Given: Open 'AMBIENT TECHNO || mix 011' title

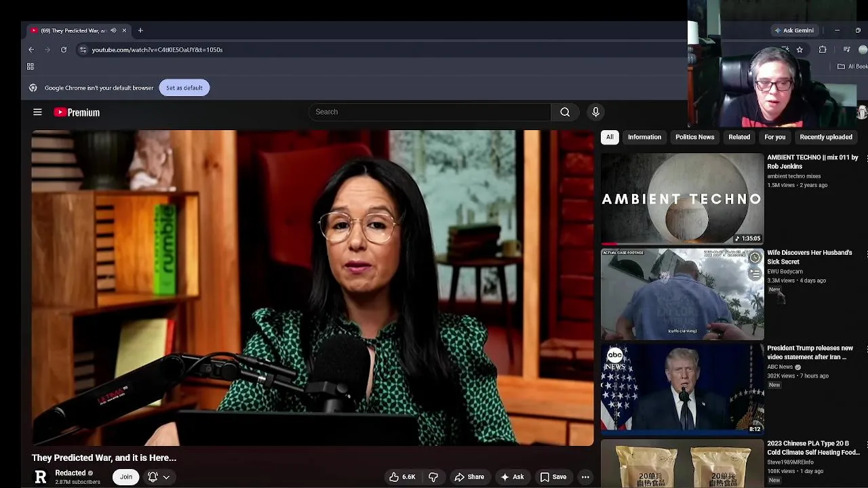Looking at the screenshot, I should click(812, 162).
